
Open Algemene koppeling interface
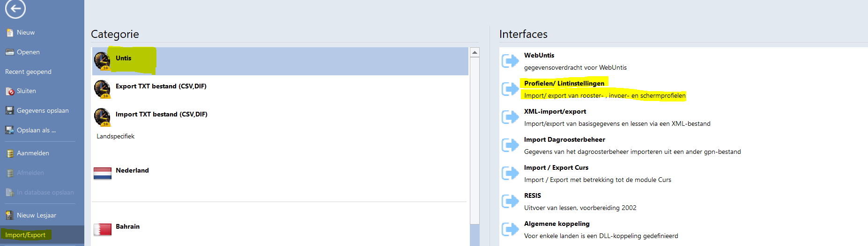tap(557, 224)
